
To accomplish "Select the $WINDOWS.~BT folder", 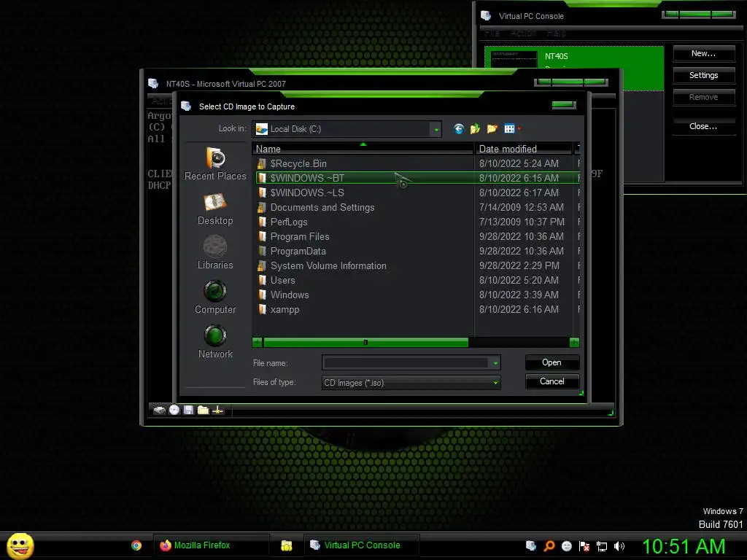I will pos(307,178).
